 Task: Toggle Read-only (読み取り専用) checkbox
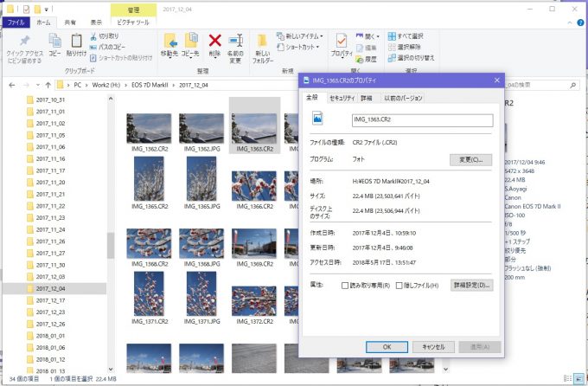click(x=345, y=286)
